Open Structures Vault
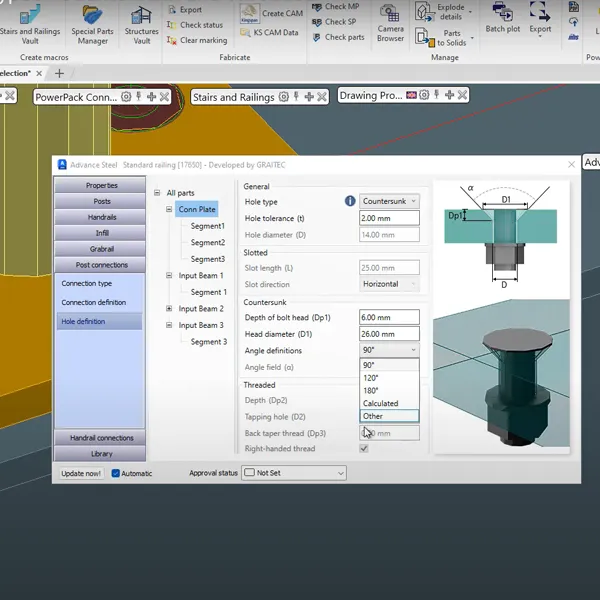The image size is (600, 600). click(x=141, y=25)
